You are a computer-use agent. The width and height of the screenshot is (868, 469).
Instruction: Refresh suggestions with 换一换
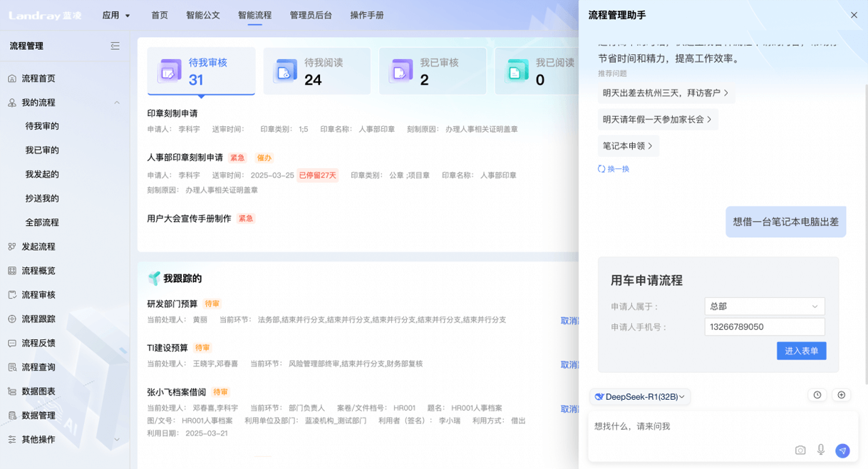[x=614, y=169]
